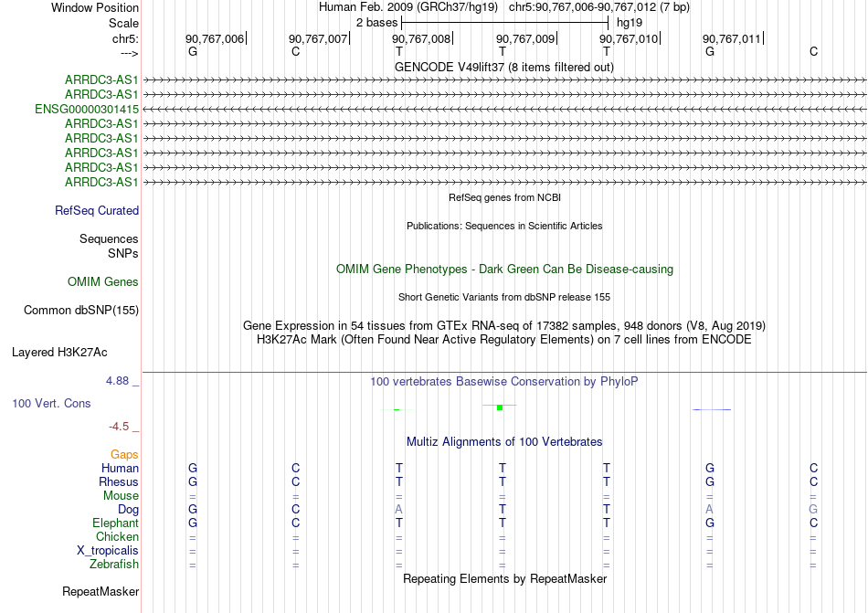Click the Window Position label

click(95, 7)
